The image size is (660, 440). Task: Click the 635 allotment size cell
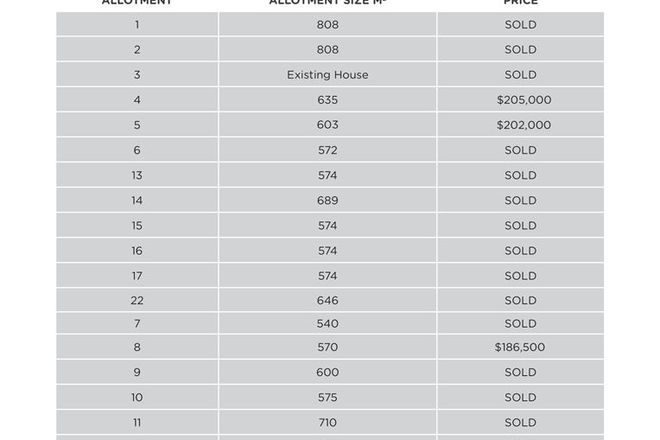[327, 100]
